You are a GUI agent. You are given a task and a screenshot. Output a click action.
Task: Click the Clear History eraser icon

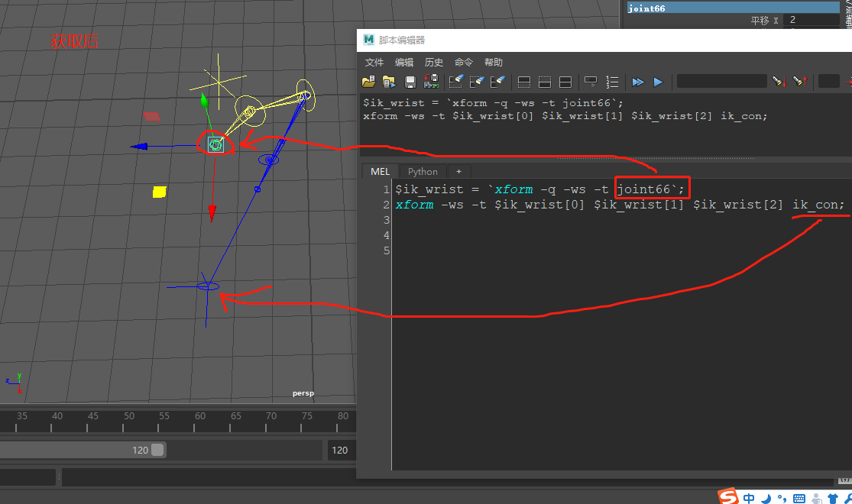(456, 82)
